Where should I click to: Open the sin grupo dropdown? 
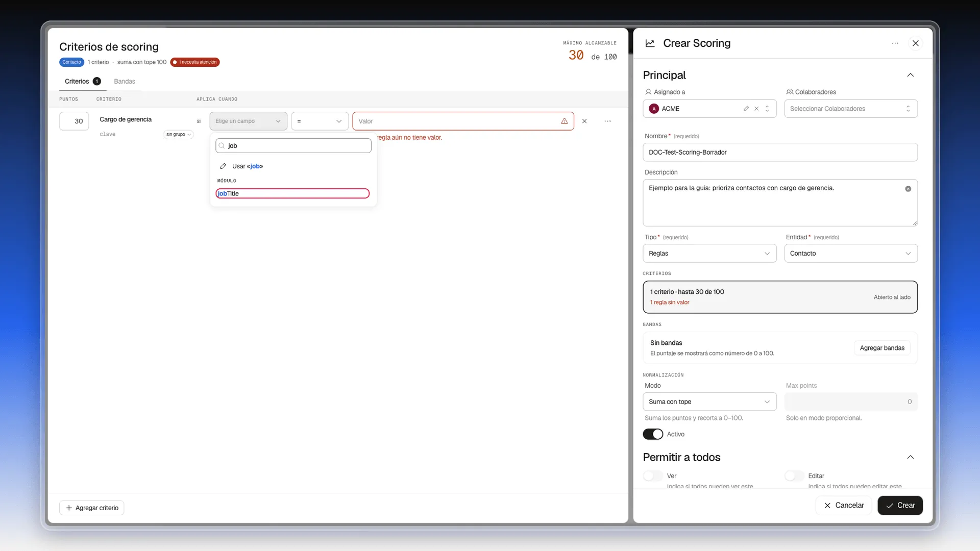coord(178,135)
